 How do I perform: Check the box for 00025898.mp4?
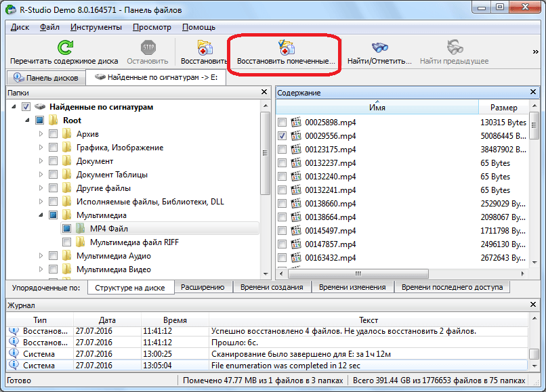coord(282,123)
